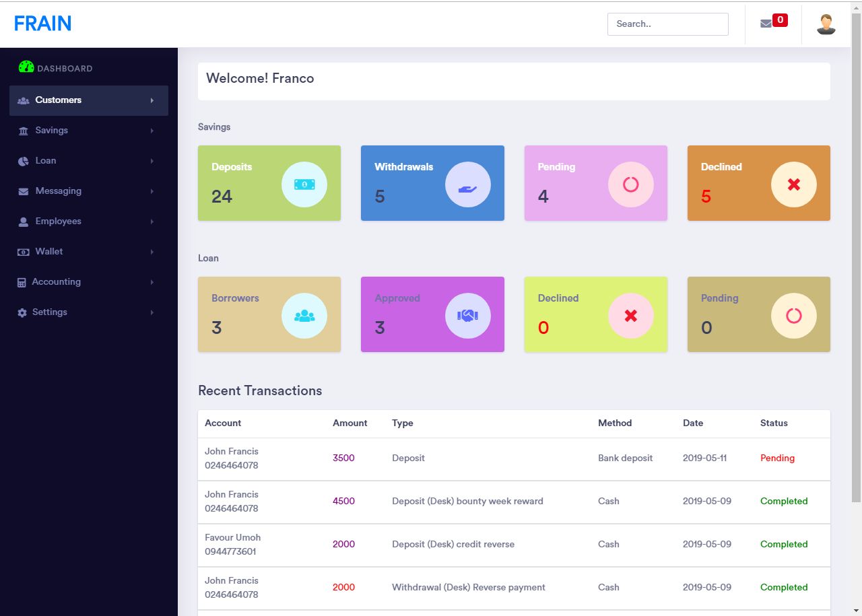The height and width of the screenshot is (616, 862).
Task: Click the Dashboard icon in the sidebar
Action: click(x=26, y=66)
